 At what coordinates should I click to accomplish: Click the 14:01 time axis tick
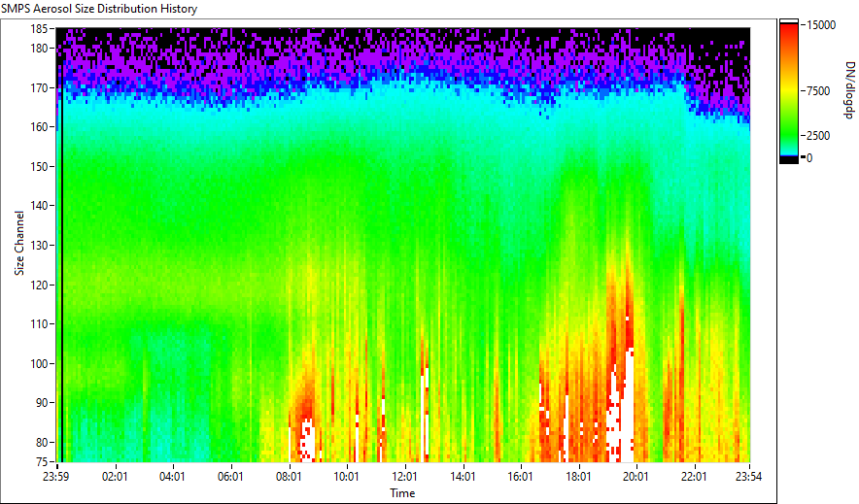point(463,477)
